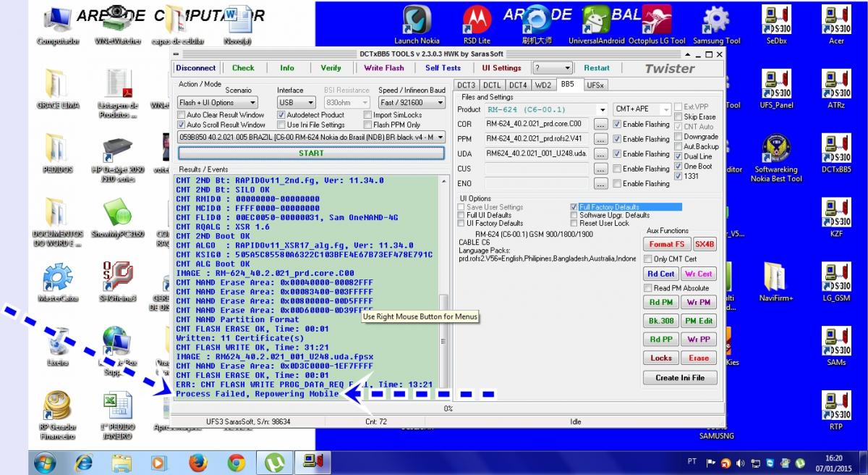Screen dimensions: 868x475
Task: Expand the product code 059B850 BRAZIL dropdown
Action: tap(311, 137)
